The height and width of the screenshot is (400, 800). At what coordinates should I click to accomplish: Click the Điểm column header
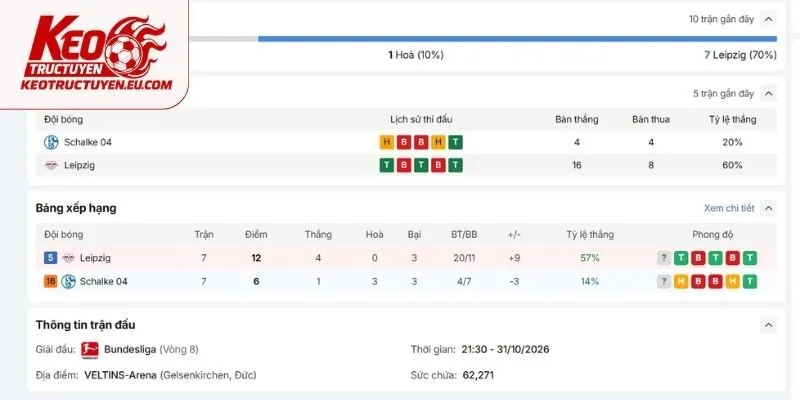click(256, 235)
